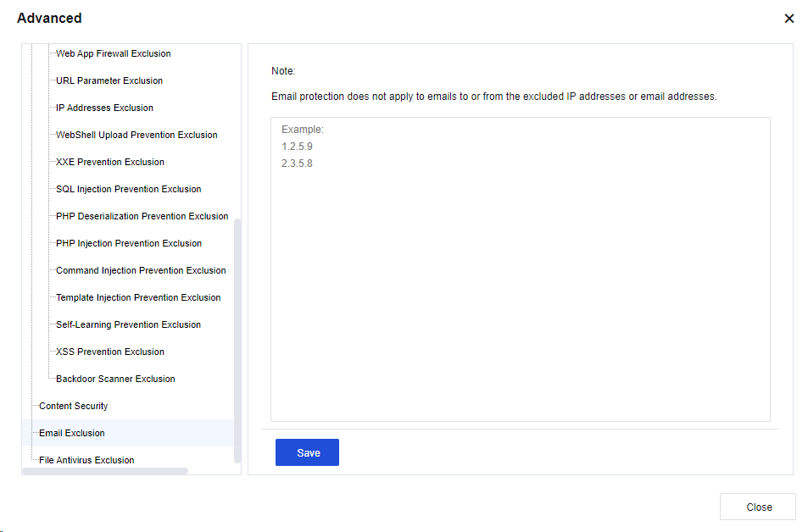Select Command Injection Prevention Exclusion
This screenshot has height=532, width=808.
[x=141, y=270]
